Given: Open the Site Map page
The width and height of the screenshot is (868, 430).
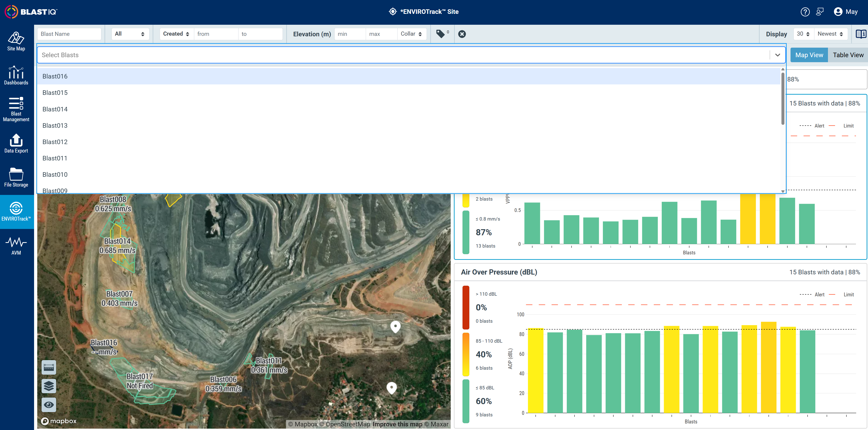Looking at the screenshot, I should 16,41.
